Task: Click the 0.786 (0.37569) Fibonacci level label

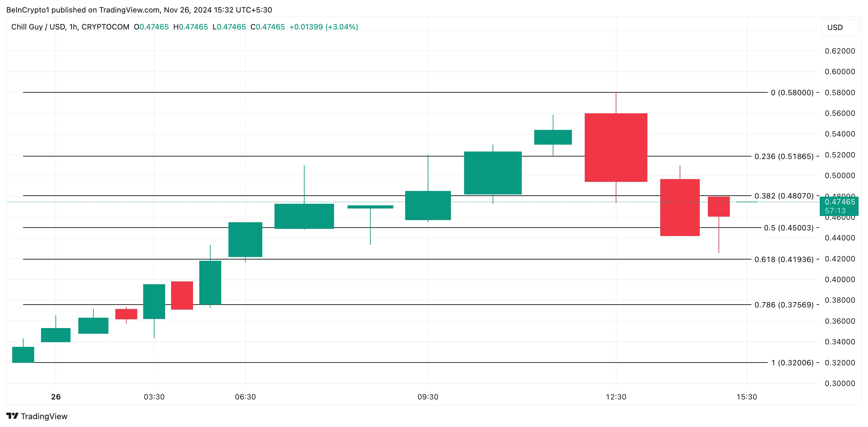Action: tap(784, 305)
